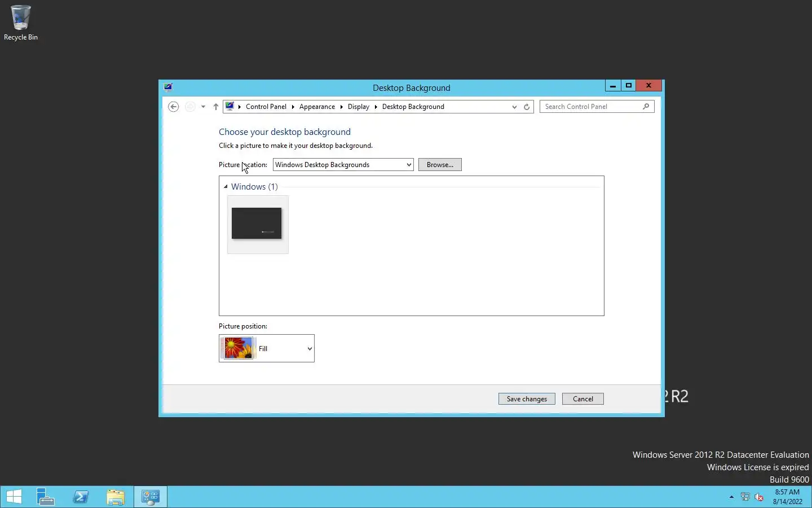Click the window icon in title bar
This screenshot has width=812, height=508.
tap(168, 87)
